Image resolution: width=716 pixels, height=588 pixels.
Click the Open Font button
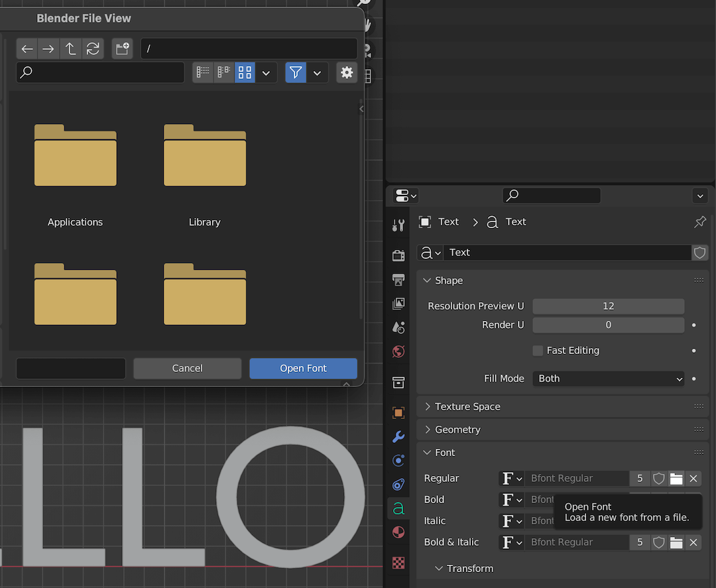(303, 369)
